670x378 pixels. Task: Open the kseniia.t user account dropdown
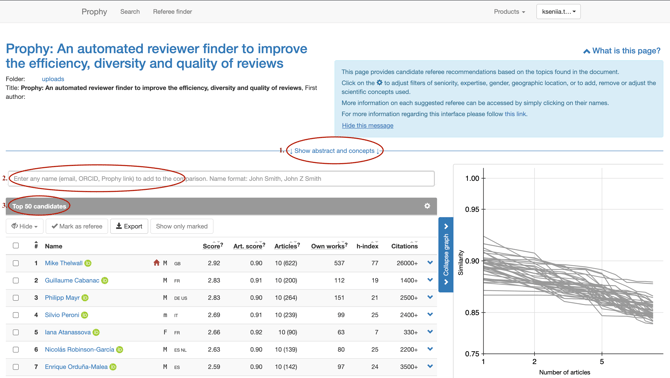click(x=558, y=12)
